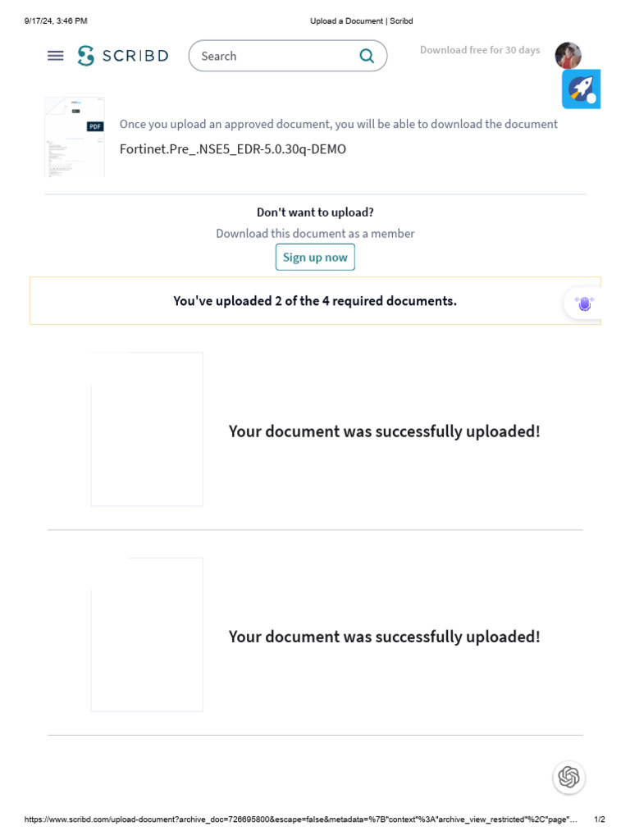Select the first uploaded document thumbnail
This screenshot has width=630, height=840.
147,429
